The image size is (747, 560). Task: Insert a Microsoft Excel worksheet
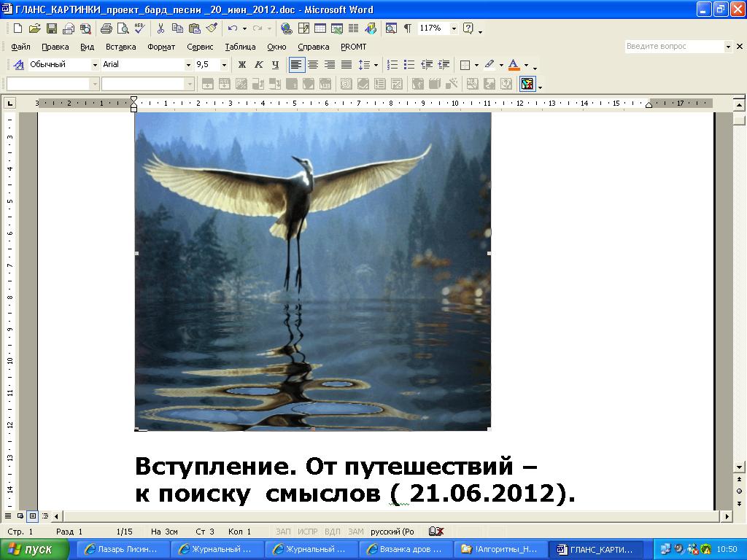pyautogui.click(x=337, y=28)
